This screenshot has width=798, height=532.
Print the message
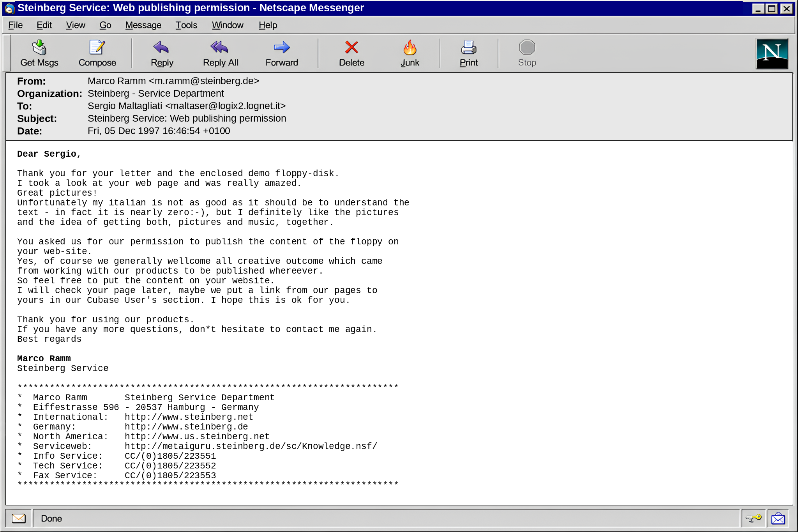click(x=468, y=53)
